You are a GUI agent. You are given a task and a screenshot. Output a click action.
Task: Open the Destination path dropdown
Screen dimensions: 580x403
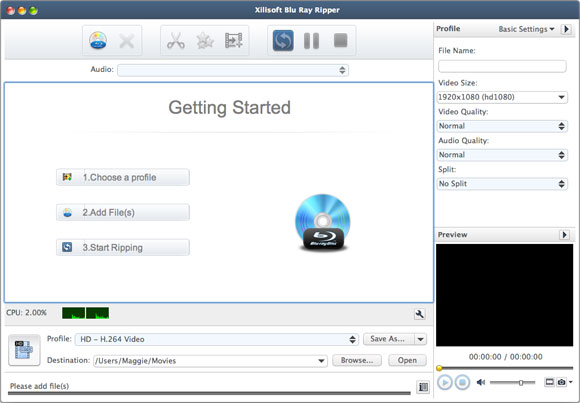tap(210, 361)
